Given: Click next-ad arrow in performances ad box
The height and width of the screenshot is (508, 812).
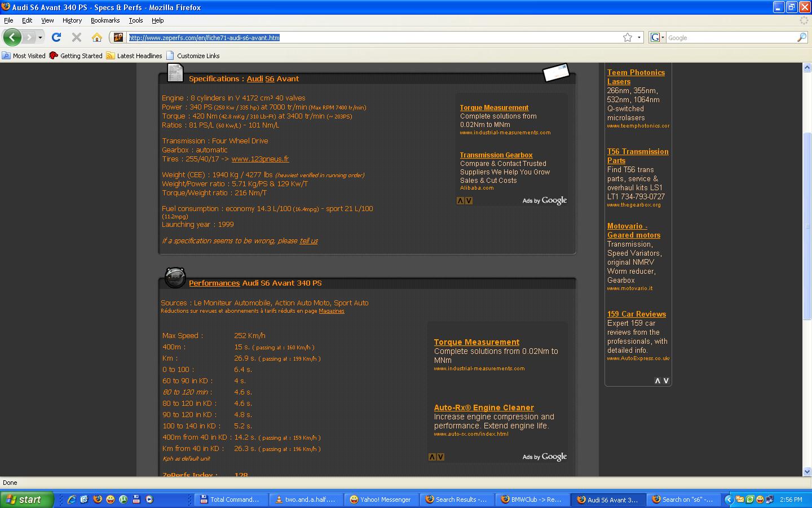Looking at the screenshot, I should click(x=440, y=457).
